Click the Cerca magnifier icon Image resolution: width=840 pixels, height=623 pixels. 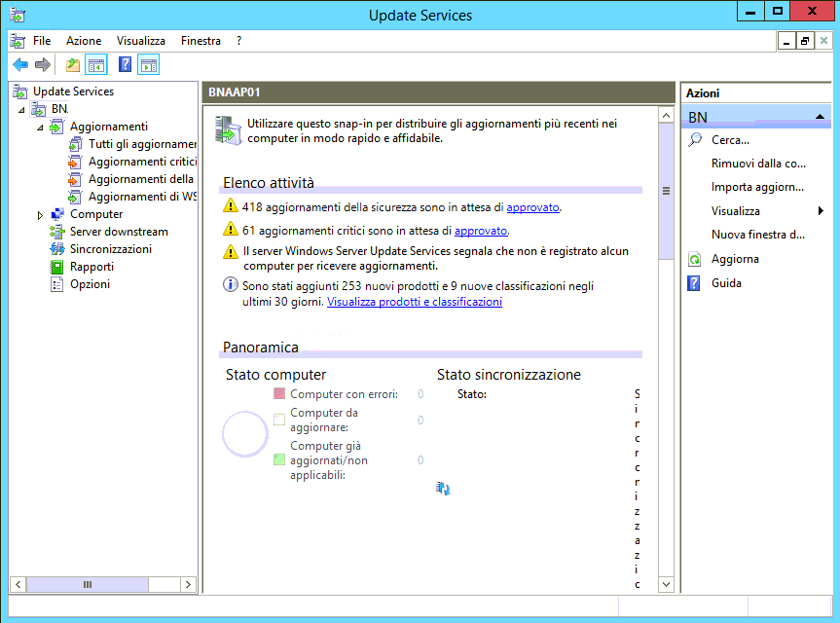(694, 140)
